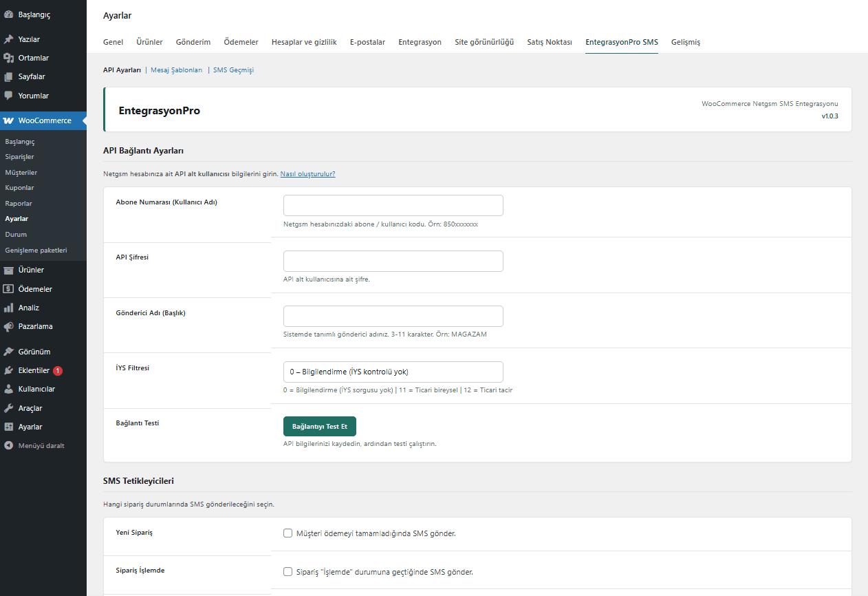Click the Yazılar pin icon

click(x=8, y=39)
